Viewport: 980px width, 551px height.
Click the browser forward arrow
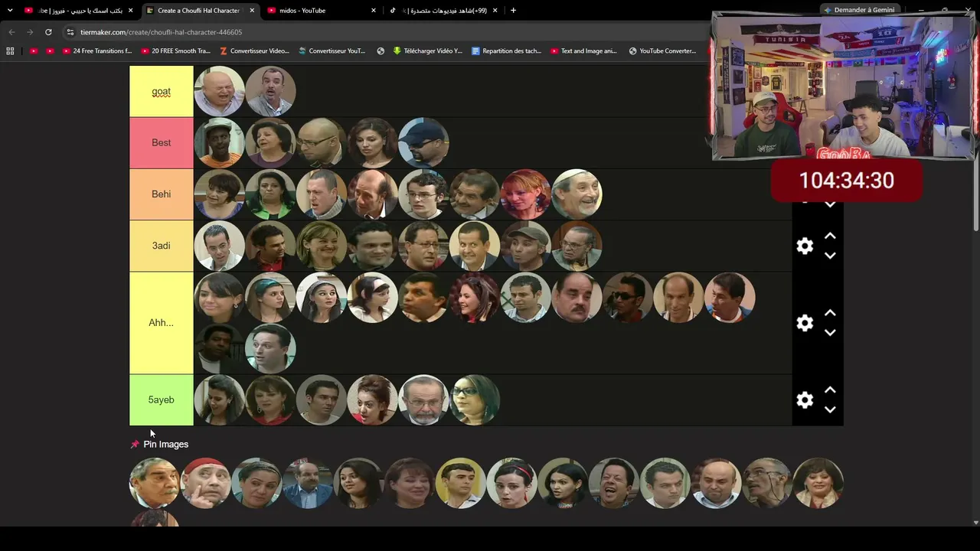(30, 32)
